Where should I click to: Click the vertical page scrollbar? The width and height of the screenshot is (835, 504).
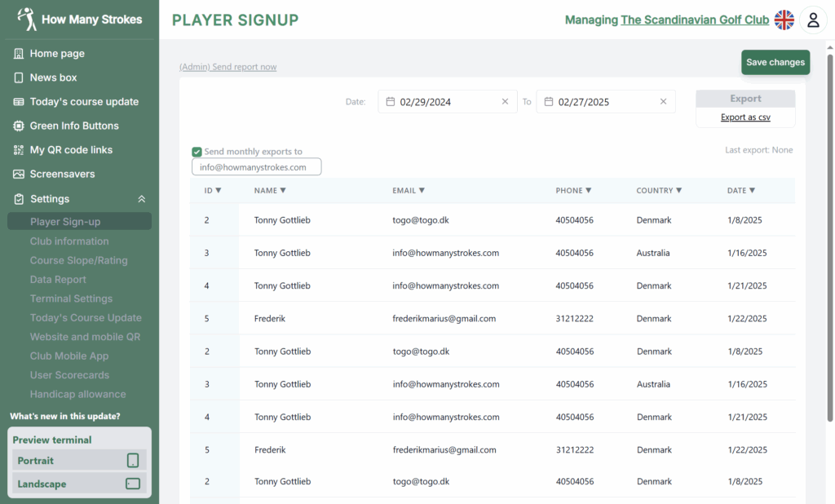click(x=829, y=237)
